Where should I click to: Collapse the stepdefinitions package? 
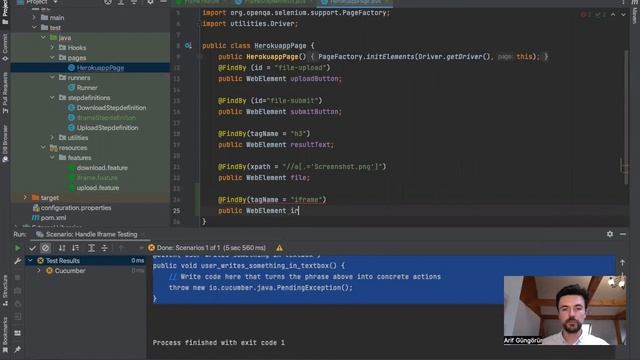point(52,98)
